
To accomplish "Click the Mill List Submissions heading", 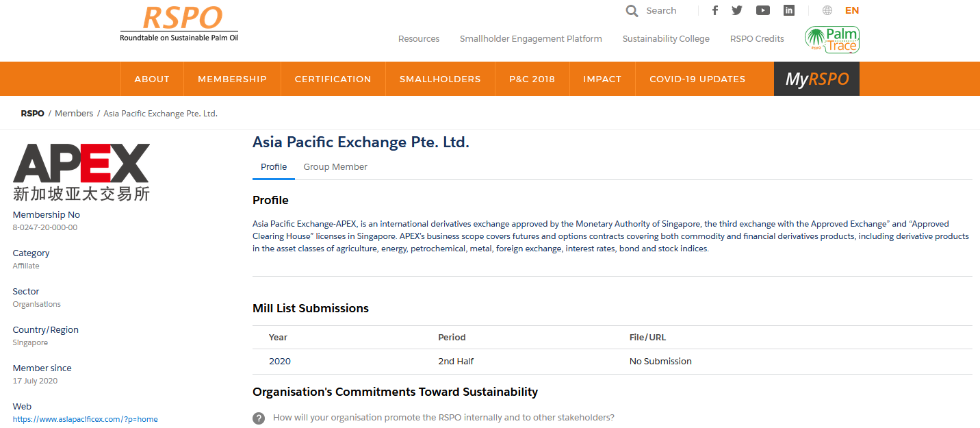I will pyautogui.click(x=311, y=308).
